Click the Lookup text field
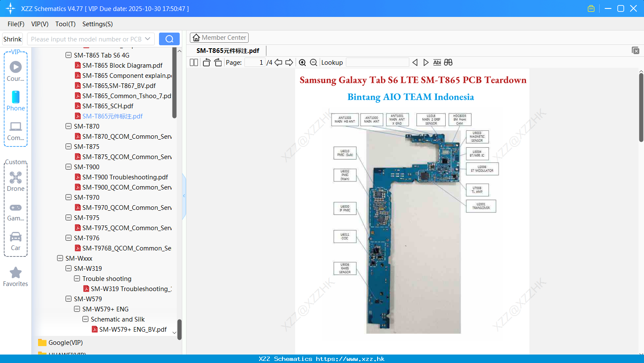 click(377, 63)
